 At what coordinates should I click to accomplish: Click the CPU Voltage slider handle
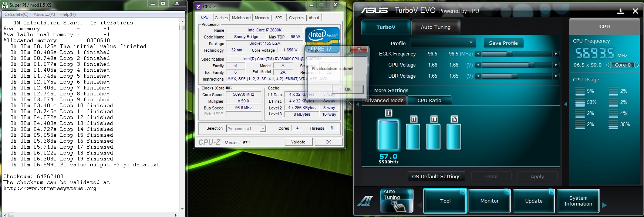(x=532, y=65)
